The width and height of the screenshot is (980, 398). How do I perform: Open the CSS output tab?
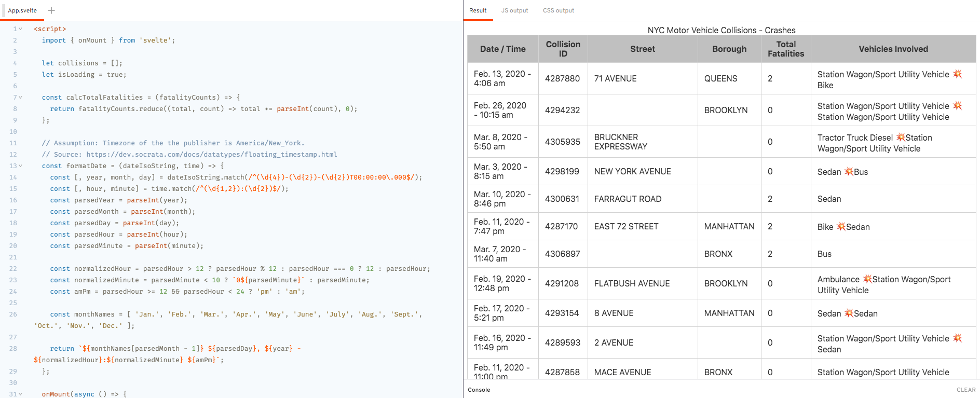[x=559, y=10]
